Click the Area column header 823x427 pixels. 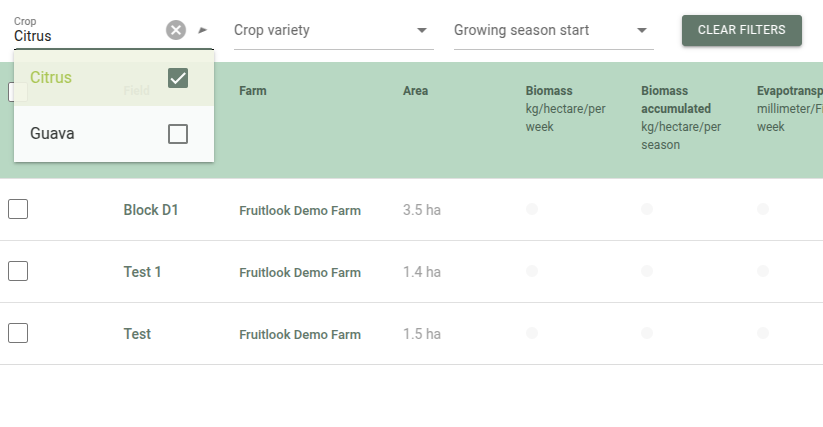(x=415, y=91)
